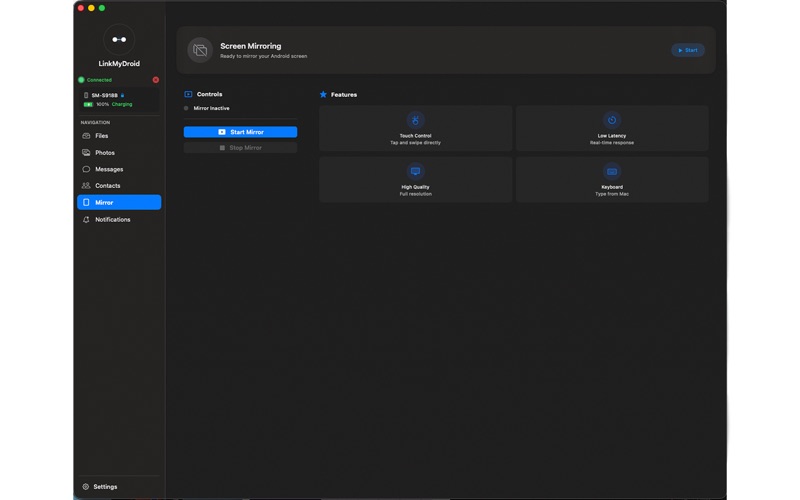800x500 pixels.
Task: Select Mirror in the sidebar
Action: [x=119, y=203]
